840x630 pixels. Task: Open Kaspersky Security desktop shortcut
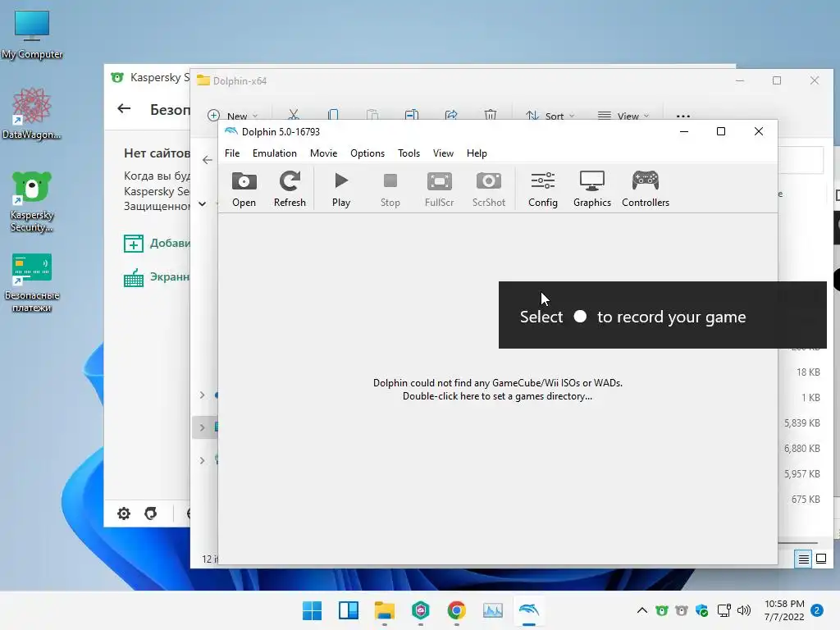pos(32,202)
